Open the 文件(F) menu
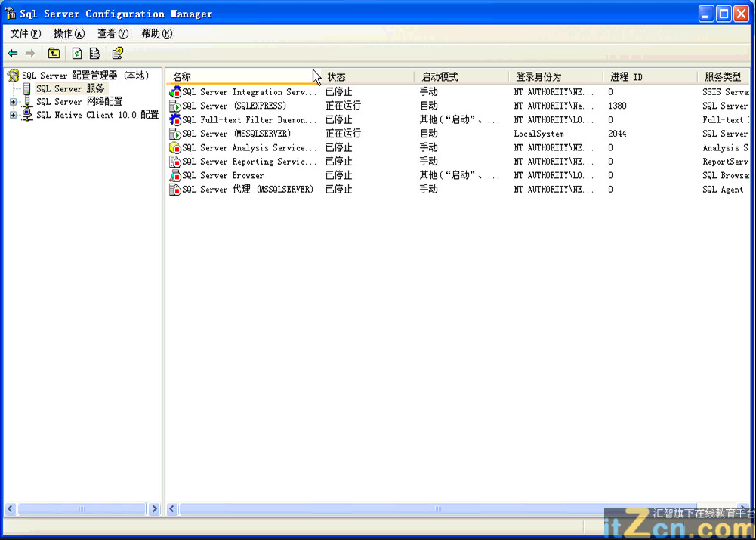The image size is (756, 540). point(26,33)
